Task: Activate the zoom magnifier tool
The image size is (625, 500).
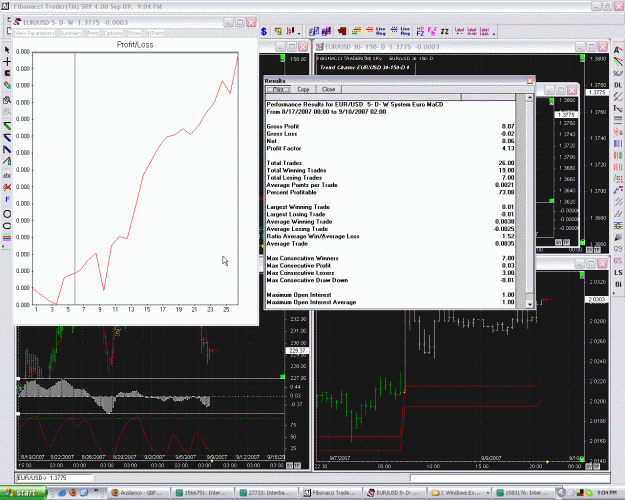Action: coord(7,100)
